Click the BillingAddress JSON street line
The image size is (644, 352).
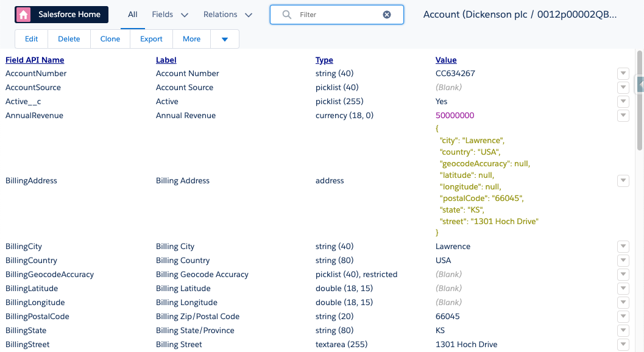click(x=489, y=222)
